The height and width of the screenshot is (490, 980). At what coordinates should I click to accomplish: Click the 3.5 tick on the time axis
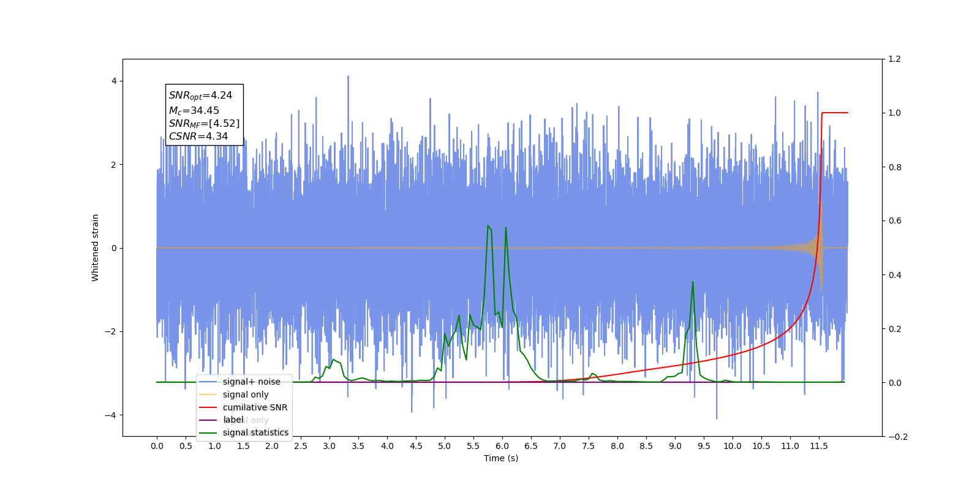coord(358,446)
